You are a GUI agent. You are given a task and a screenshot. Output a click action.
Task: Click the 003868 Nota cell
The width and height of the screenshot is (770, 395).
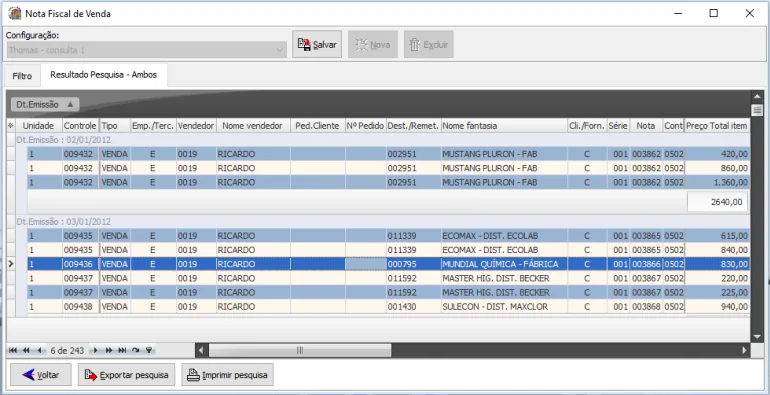tap(646, 307)
